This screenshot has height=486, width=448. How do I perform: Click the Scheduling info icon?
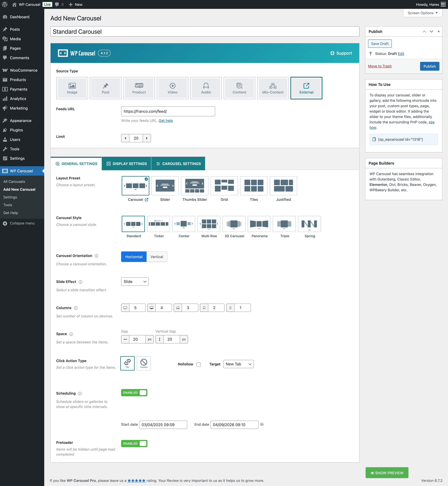coord(80,394)
